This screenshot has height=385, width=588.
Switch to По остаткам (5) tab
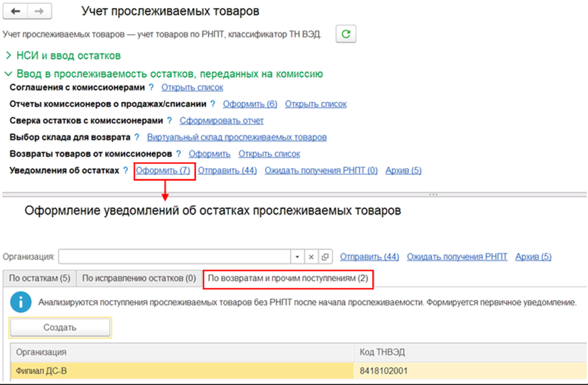pyautogui.click(x=39, y=279)
